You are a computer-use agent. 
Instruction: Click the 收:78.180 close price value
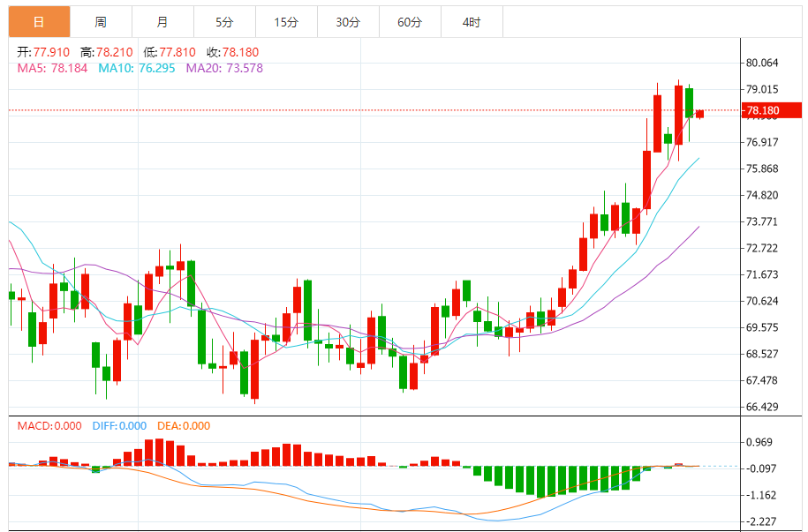232,52
